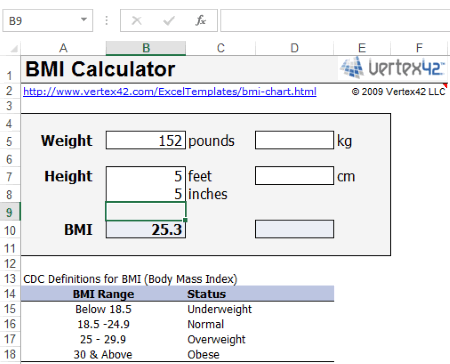Click the 'Overweight' status cell
This screenshot has height=364, width=450.
point(216,340)
